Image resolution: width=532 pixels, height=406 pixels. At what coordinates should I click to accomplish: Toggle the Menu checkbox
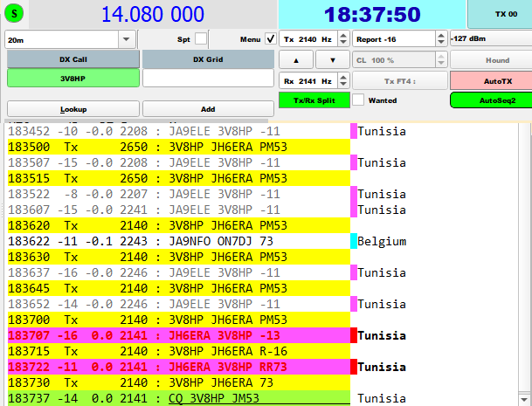click(271, 39)
